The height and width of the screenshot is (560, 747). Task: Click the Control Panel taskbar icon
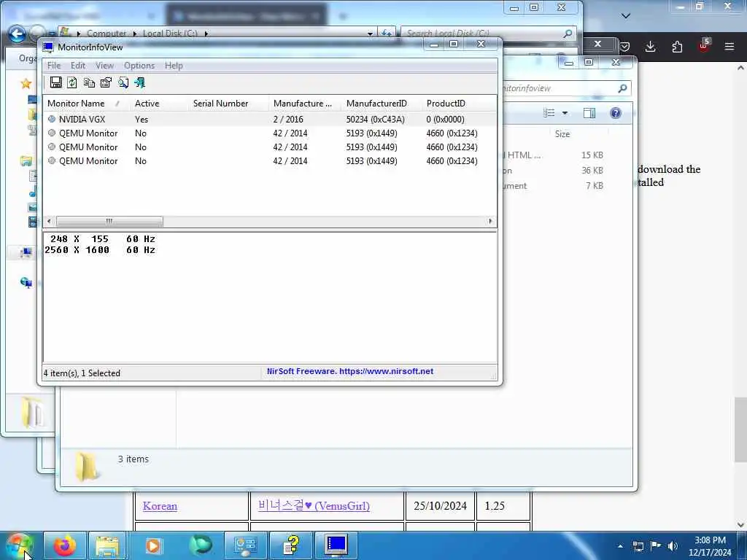(245, 545)
